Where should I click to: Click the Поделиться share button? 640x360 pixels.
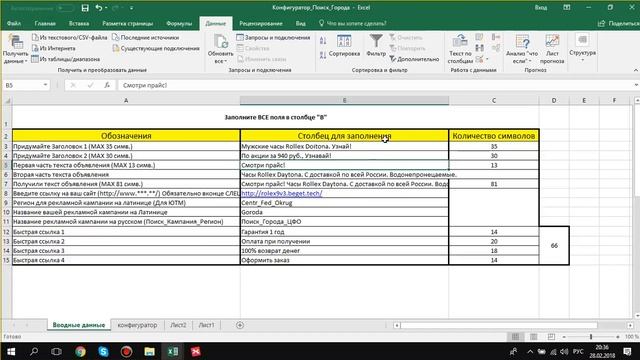(x=618, y=23)
